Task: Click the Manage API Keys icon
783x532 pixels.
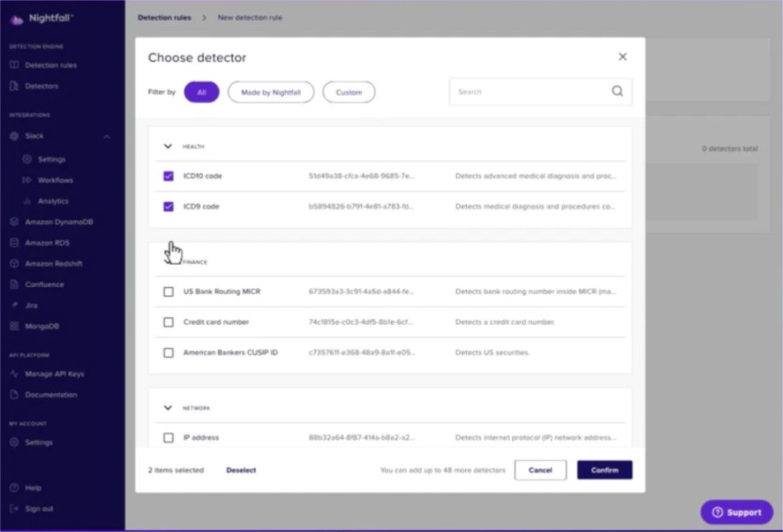Action: pyautogui.click(x=14, y=373)
